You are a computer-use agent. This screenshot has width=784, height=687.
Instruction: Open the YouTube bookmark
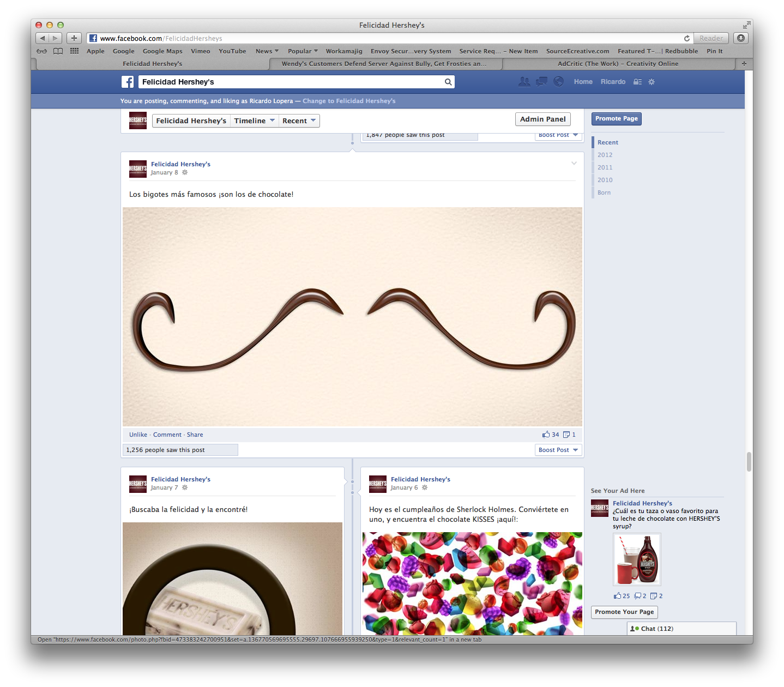[x=232, y=51]
